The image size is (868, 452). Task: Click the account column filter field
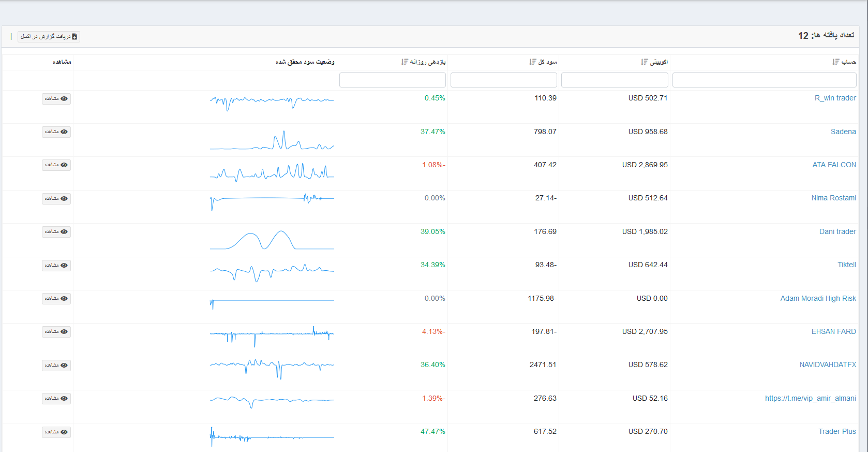click(764, 80)
